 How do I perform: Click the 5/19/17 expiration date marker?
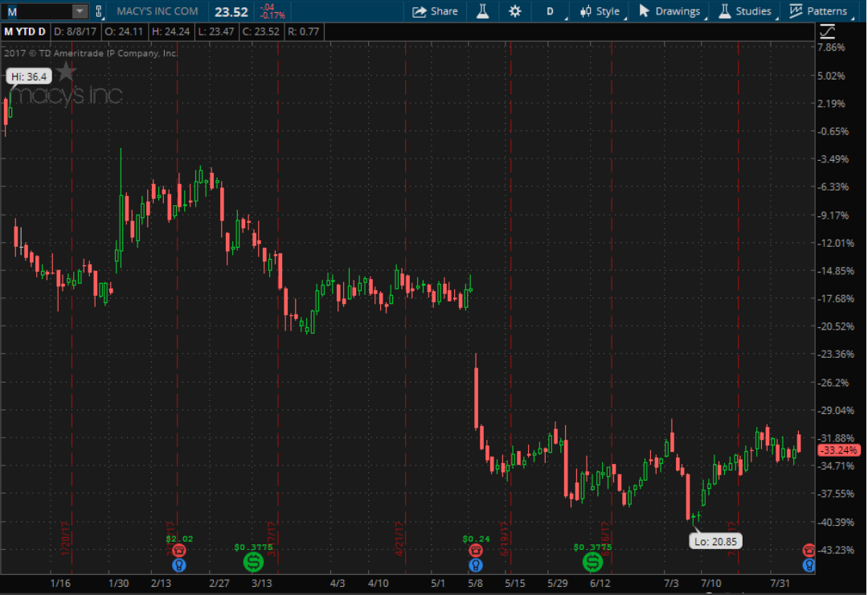[x=504, y=539]
